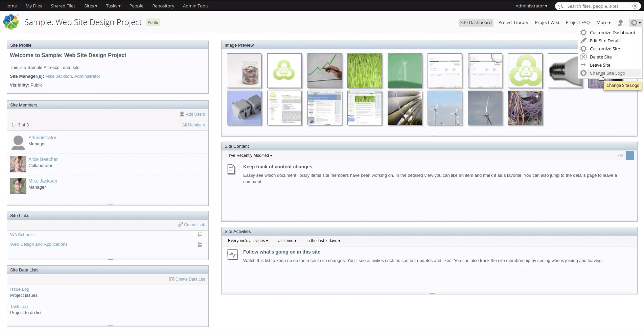This screenshot has height=335, width=644.
Task: Switch Site Content to simple list view
Action: tap(620, 155)
